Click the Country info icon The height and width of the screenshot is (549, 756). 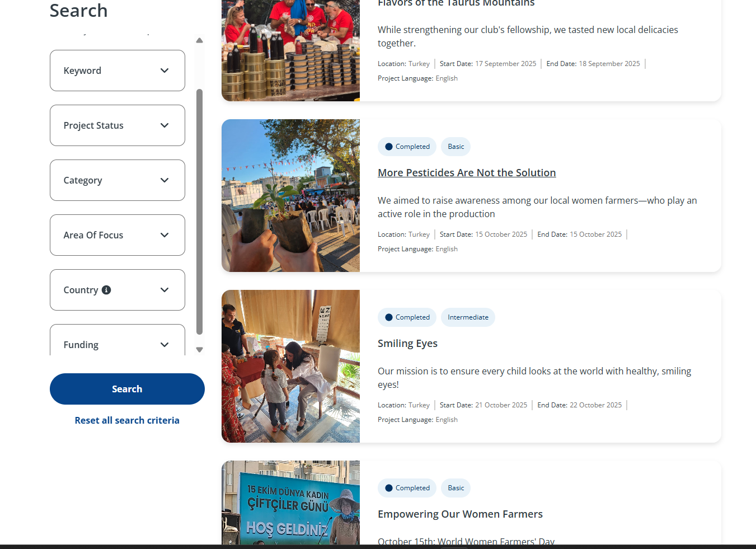point(106,290)
